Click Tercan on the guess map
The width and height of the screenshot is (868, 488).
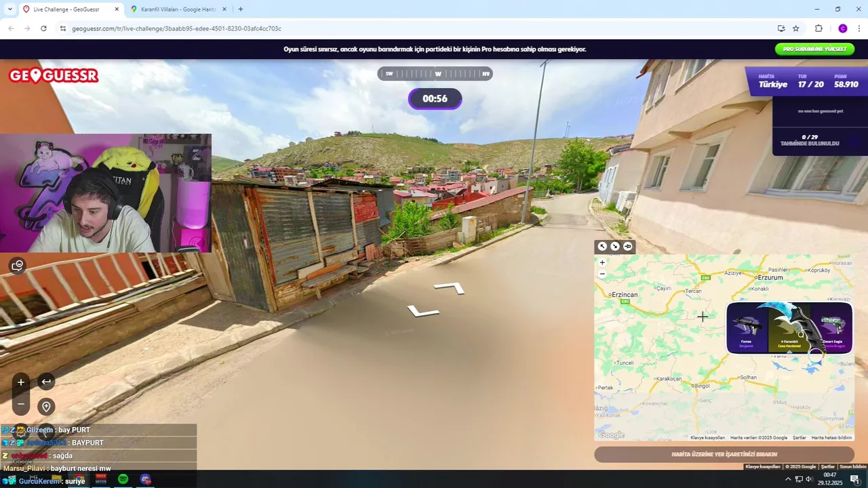[693, 291]
